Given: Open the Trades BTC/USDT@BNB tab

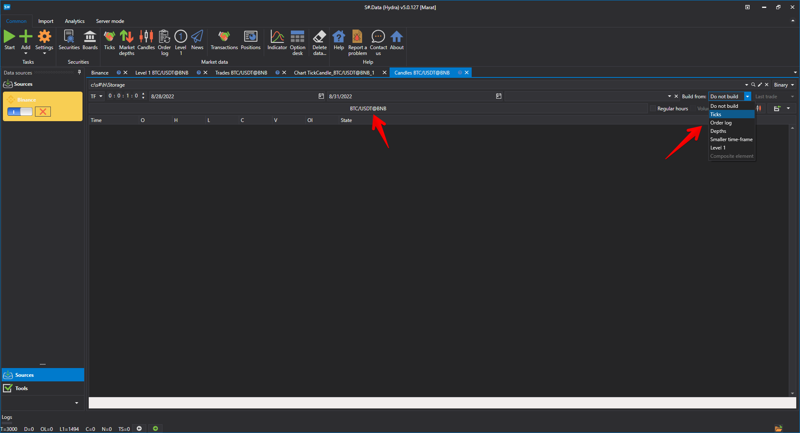Looking at the screenshot, I should click(x=242, y=73).
